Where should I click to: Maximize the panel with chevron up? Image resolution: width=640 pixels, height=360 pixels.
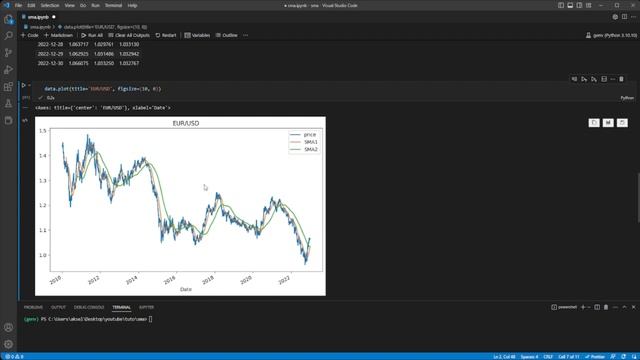click(x=624, y=307)
